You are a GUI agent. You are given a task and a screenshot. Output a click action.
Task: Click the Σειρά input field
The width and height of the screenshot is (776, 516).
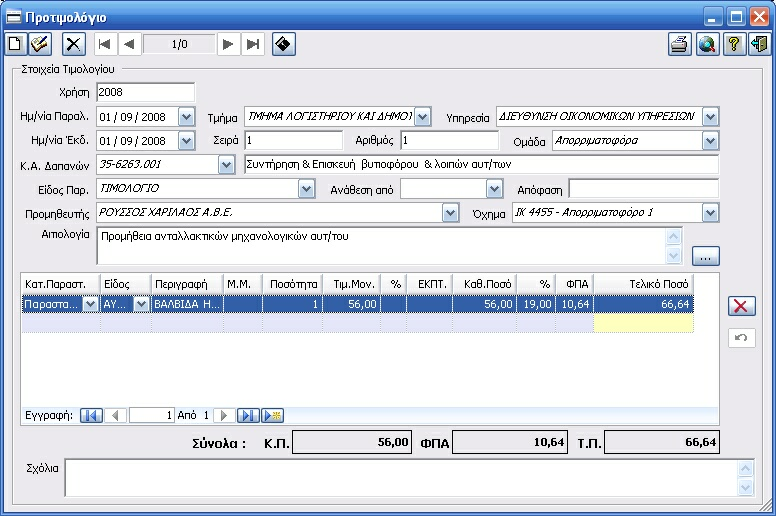[x=293, y=141]
